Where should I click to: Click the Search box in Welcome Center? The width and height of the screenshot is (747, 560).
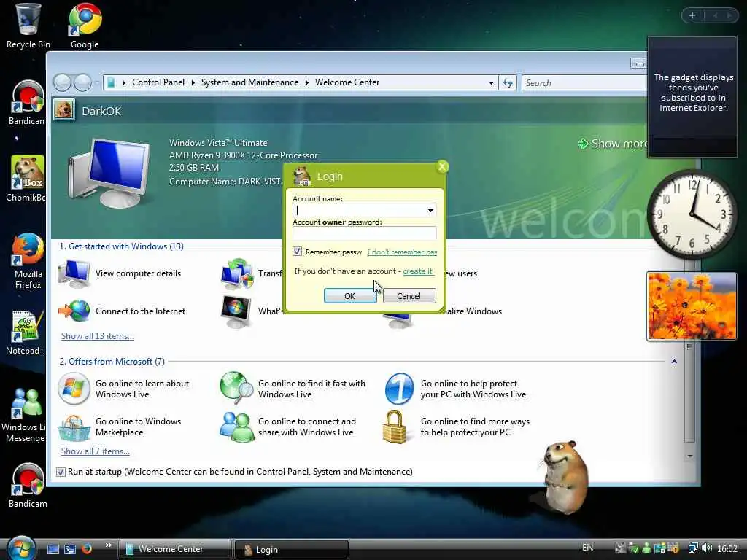tap(584, 83)
